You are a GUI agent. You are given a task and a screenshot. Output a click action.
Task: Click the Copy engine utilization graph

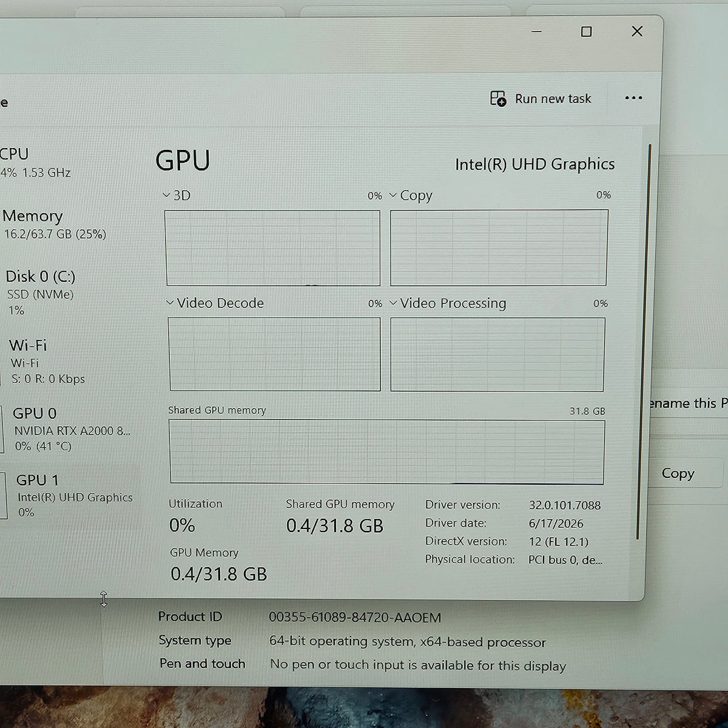499,248
